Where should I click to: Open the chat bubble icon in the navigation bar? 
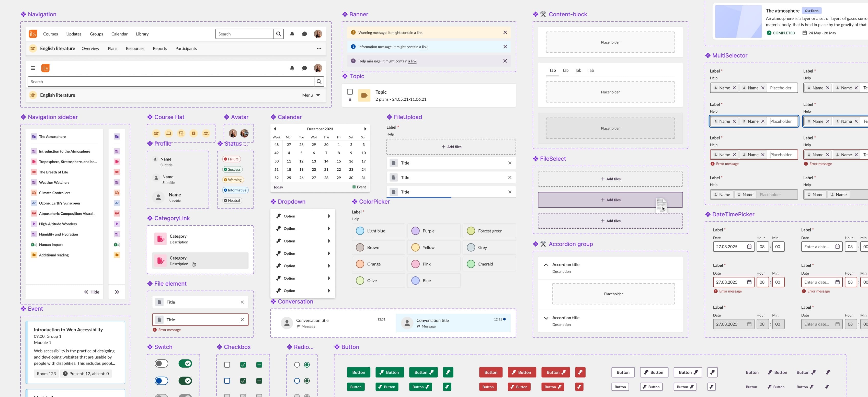point(304,34)
